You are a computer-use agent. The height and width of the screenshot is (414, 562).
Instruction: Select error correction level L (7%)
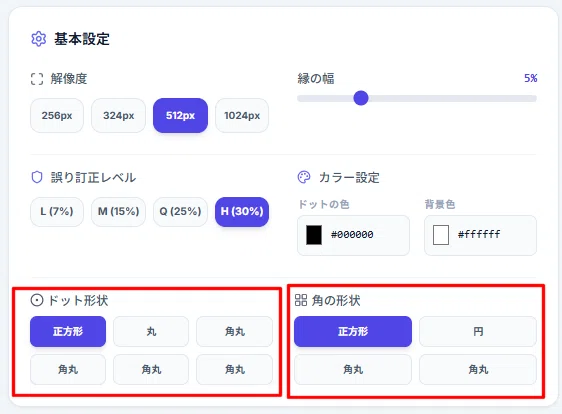tap(57, 211)
